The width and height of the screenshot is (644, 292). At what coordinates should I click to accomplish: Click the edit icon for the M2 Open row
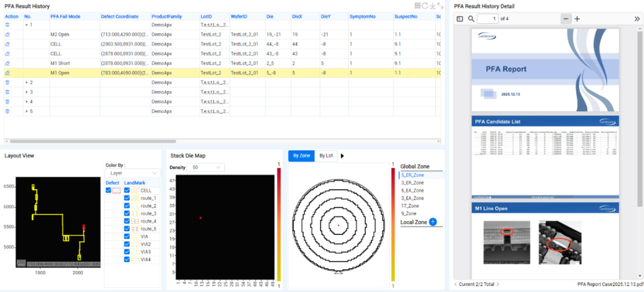point(8,35)
